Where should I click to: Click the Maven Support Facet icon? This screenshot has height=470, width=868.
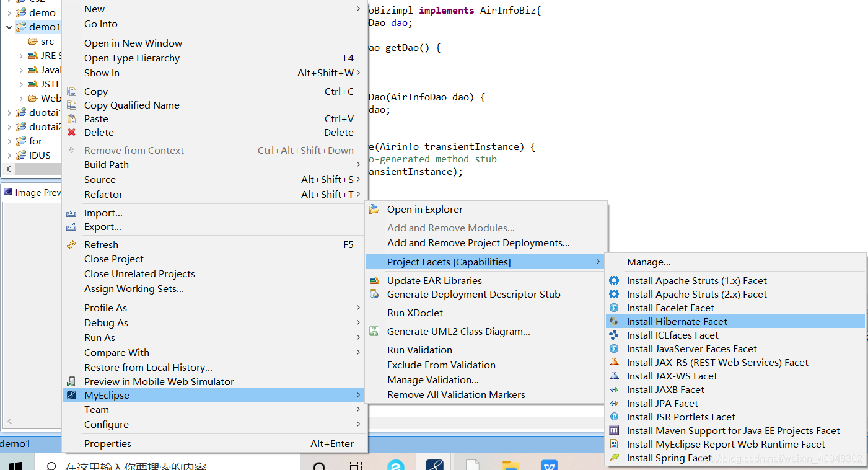click(614, 430)
